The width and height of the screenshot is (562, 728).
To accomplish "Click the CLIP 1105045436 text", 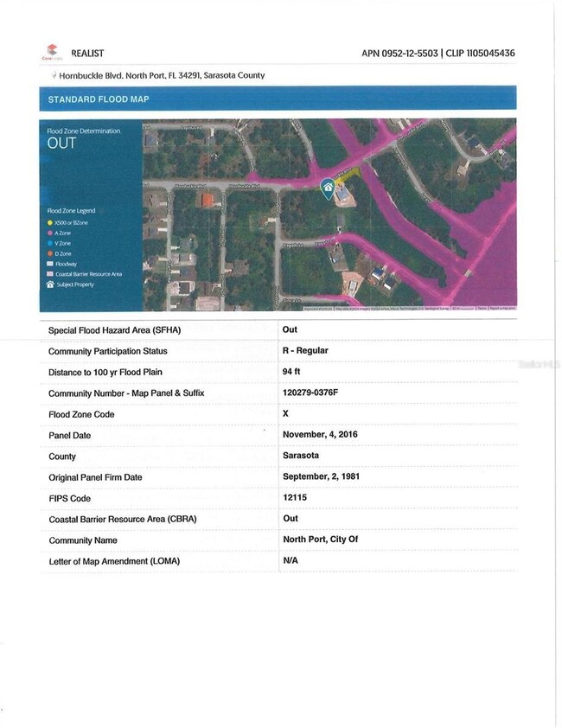I will click(x=480, y=53).
